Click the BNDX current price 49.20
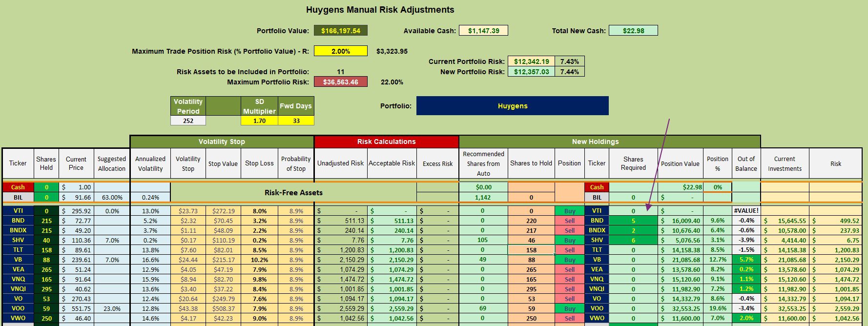 pyautogui.click(x=76, y=230)
